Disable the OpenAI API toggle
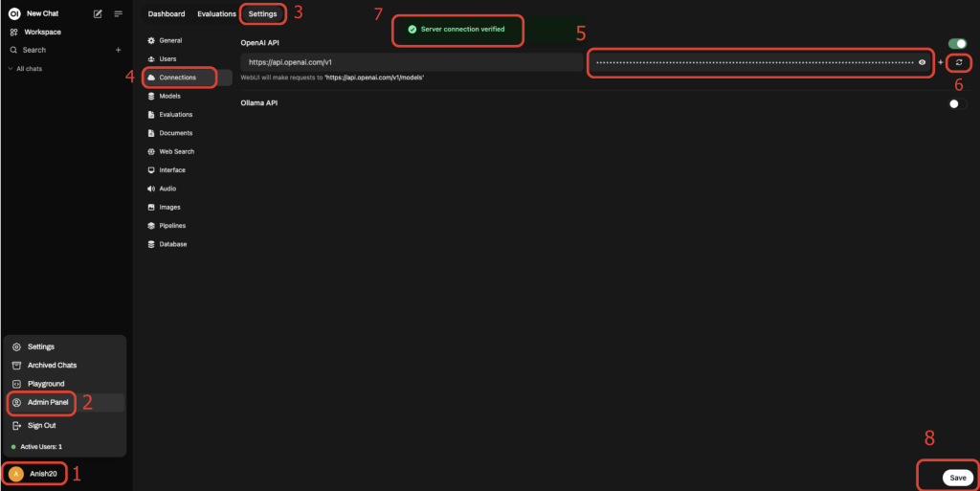The width and height of the screenshot is (980, 491). coord(957,44)
